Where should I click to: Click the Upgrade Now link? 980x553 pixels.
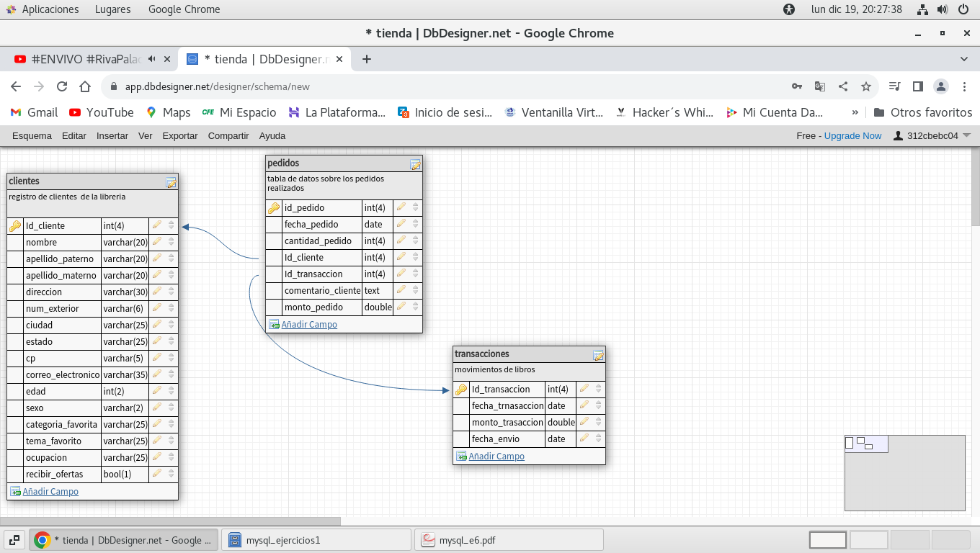[852, 135]
